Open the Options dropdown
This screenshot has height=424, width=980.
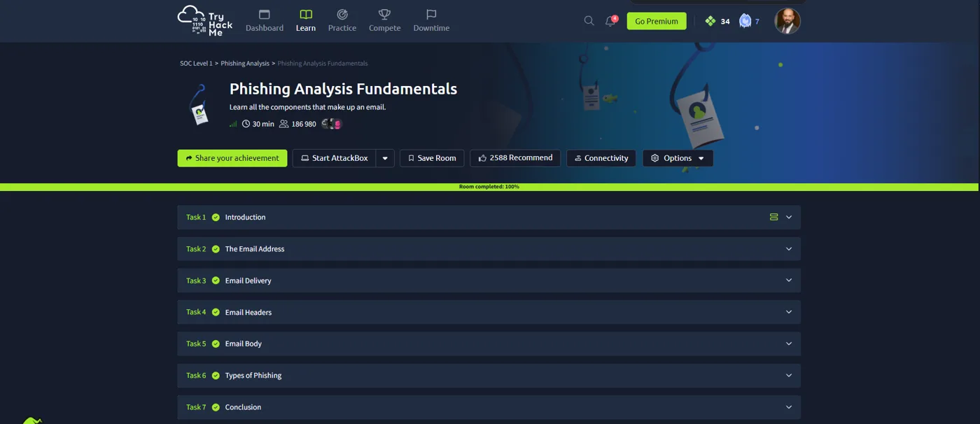(678, 158)
